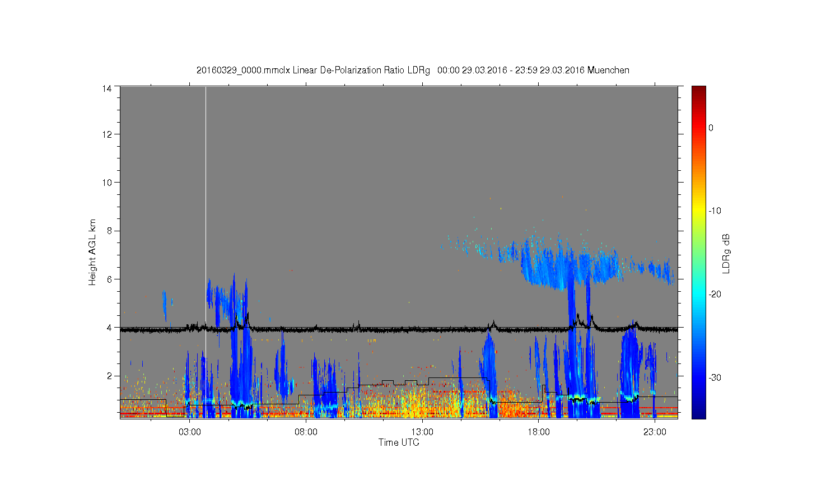Screen dimensions: 840x504
Task: Click the 18:00 time tick label
Action: point(539,432)
